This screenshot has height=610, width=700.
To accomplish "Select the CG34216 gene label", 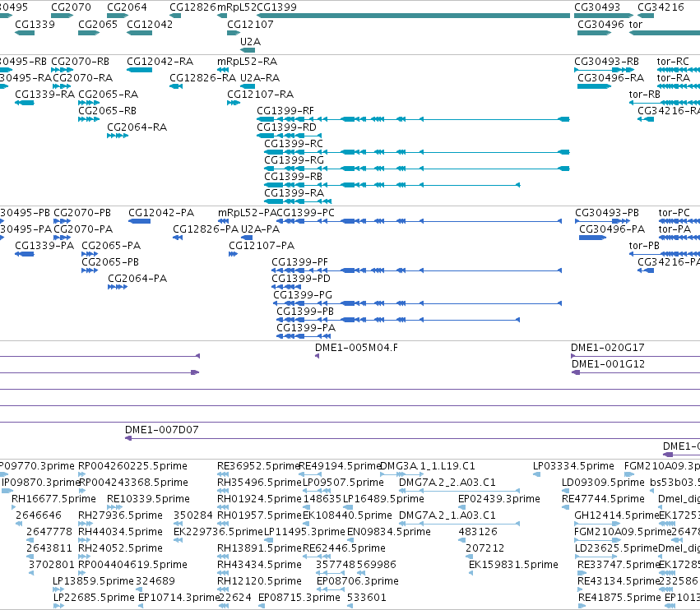I will (661, 7).
